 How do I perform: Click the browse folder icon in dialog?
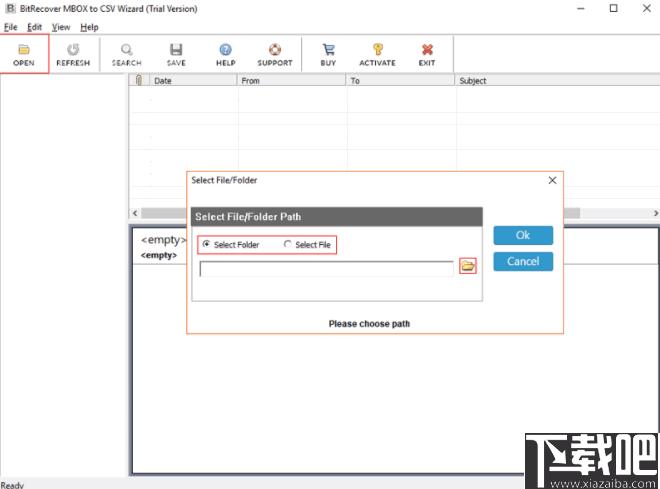[x=467, y=266]
